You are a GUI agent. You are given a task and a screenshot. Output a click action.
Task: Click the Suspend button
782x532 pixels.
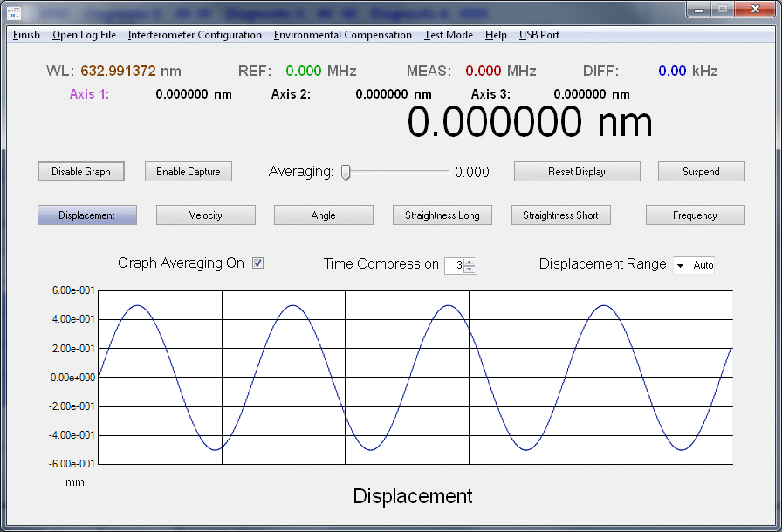pyautogui.click(x=701, y=172)
